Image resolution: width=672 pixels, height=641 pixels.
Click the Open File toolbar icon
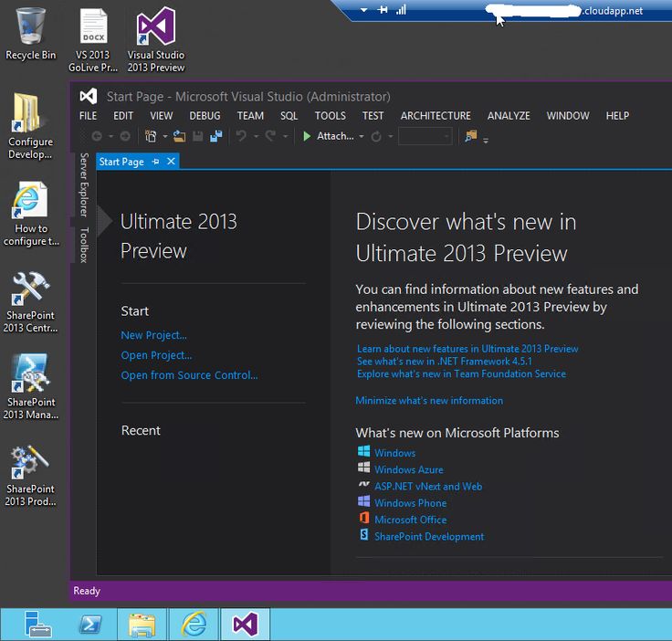(179, 136)
